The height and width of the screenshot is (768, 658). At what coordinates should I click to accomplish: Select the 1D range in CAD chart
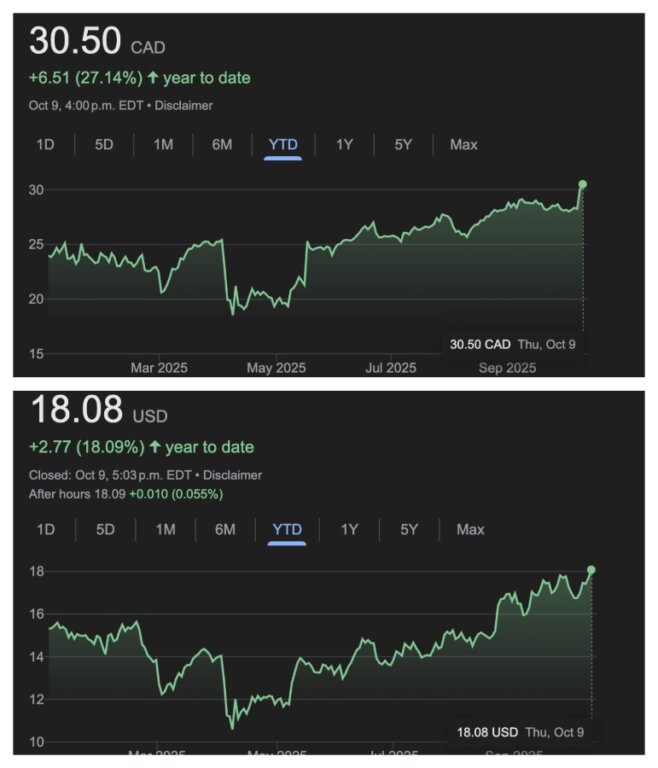(45, 145)
